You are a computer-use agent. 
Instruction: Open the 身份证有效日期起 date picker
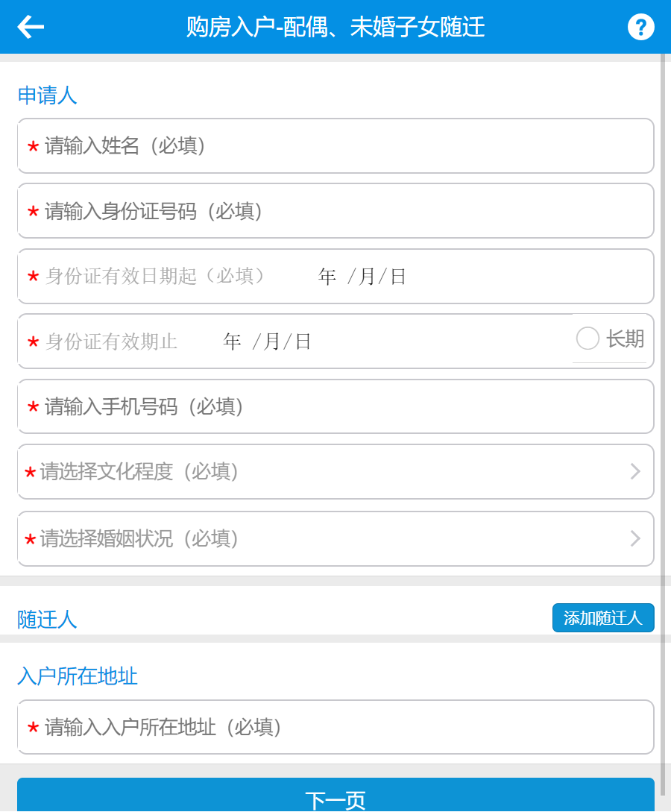(362, 277)
